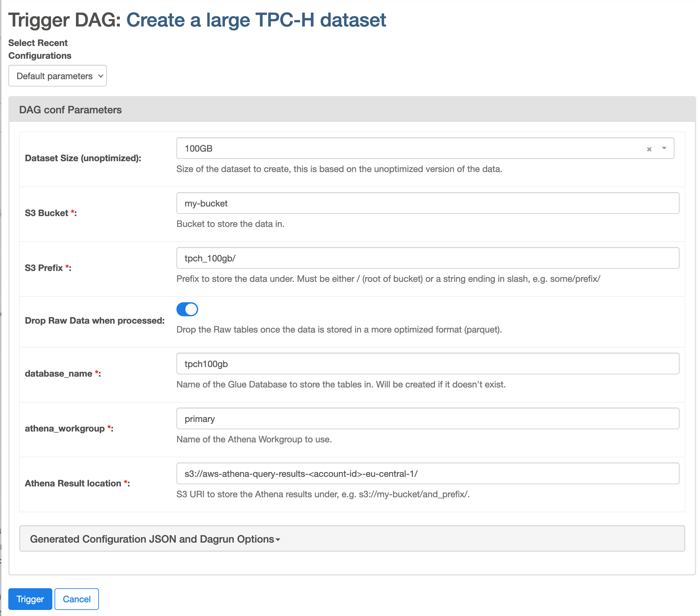Click the 'Bucket to store the data in.' hint

230,224
